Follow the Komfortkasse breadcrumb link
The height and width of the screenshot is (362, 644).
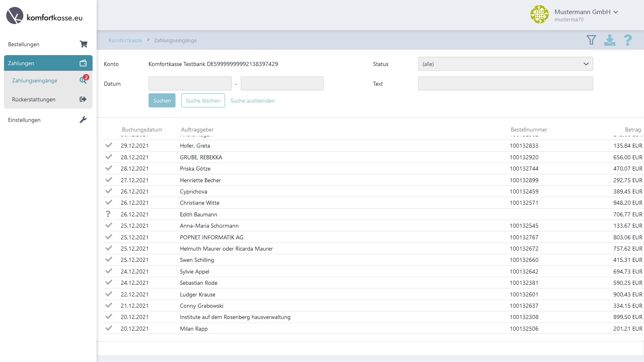point(125,40)
